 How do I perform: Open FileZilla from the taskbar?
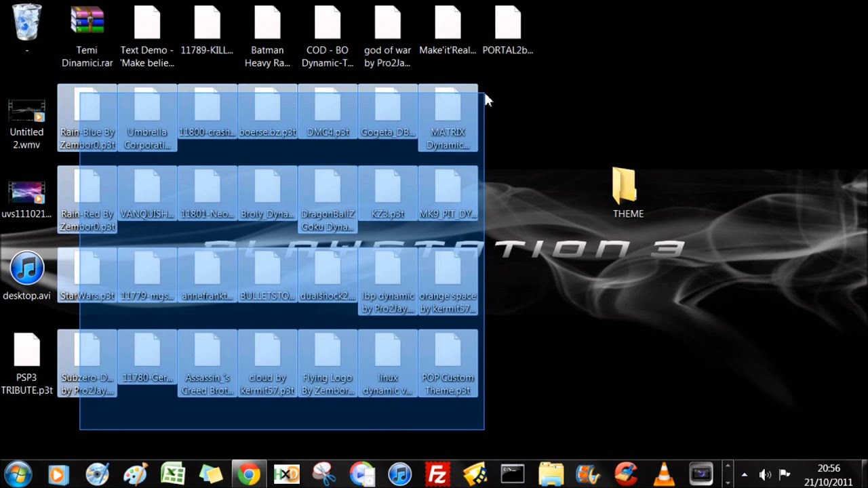(438, 474)
